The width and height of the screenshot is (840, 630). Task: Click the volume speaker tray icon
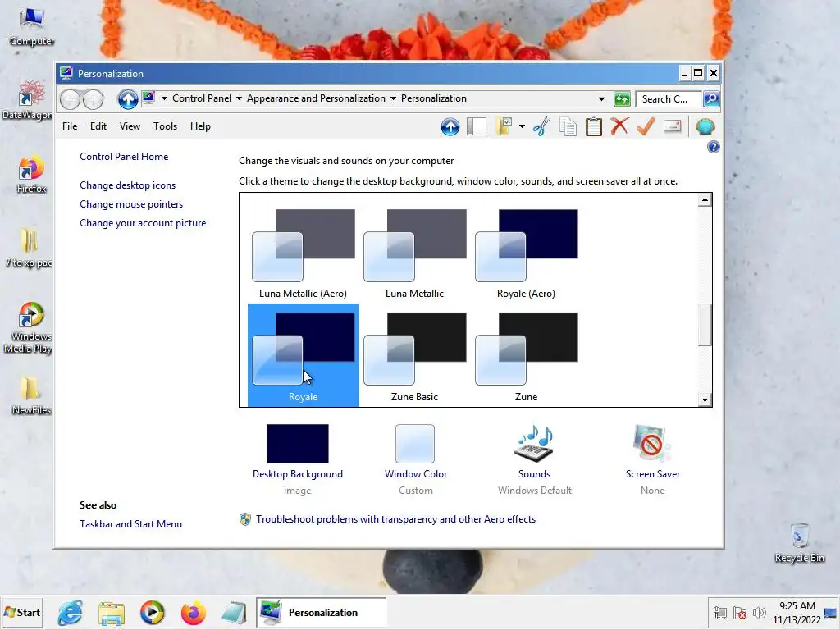(x=759, y=613)
